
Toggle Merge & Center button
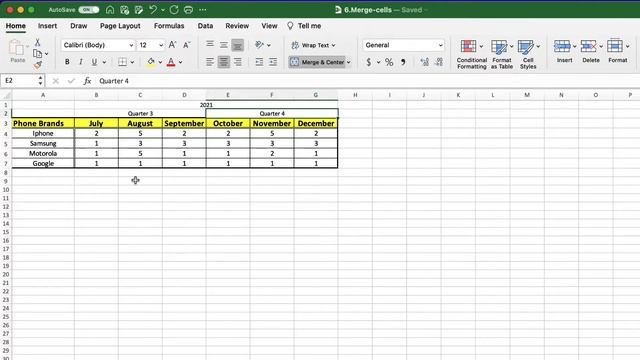coord(317,62)
